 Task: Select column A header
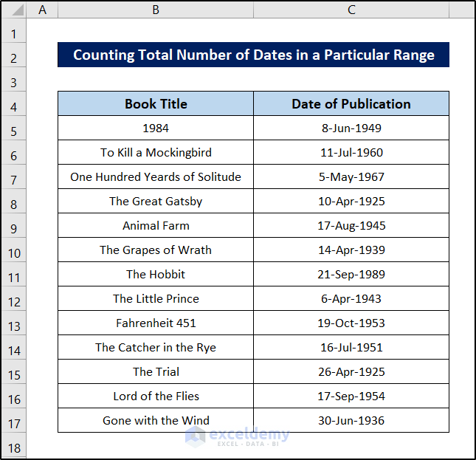pos(42,10)
